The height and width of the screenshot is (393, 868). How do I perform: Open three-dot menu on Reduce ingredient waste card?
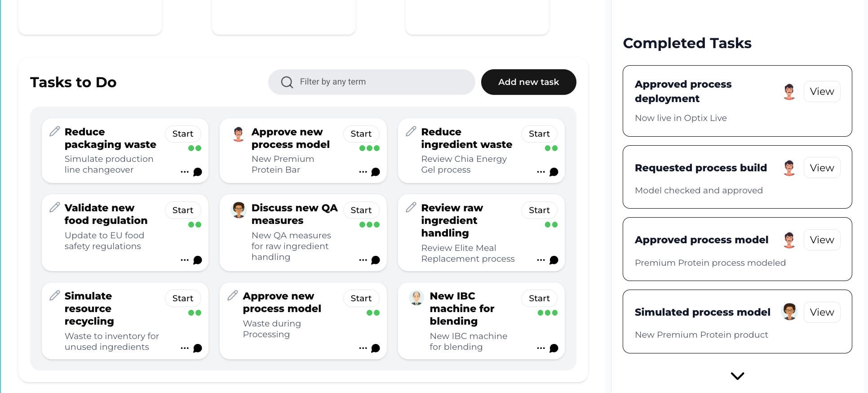pyautogui.click(x=541, y=172)
